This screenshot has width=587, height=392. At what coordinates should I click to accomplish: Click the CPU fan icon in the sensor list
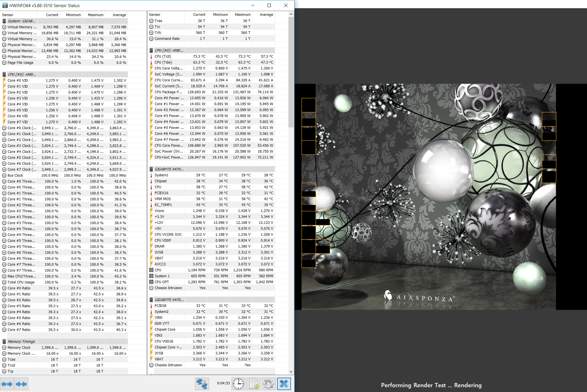151,270
